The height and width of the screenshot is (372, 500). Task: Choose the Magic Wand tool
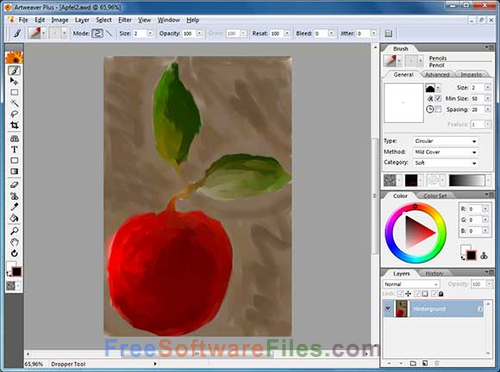pyautogui.click(x=14, y=103)
